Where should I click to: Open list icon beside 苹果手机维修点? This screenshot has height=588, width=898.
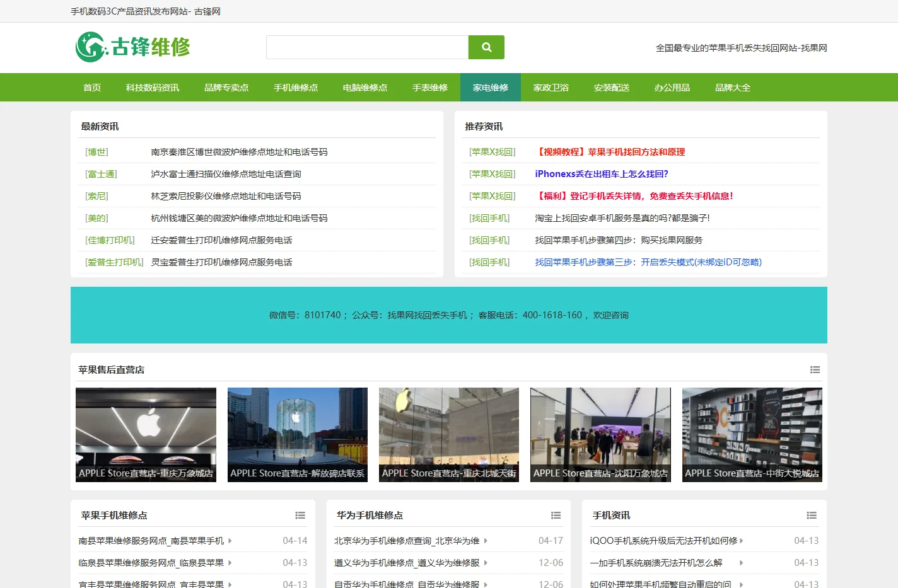(300, 516)
